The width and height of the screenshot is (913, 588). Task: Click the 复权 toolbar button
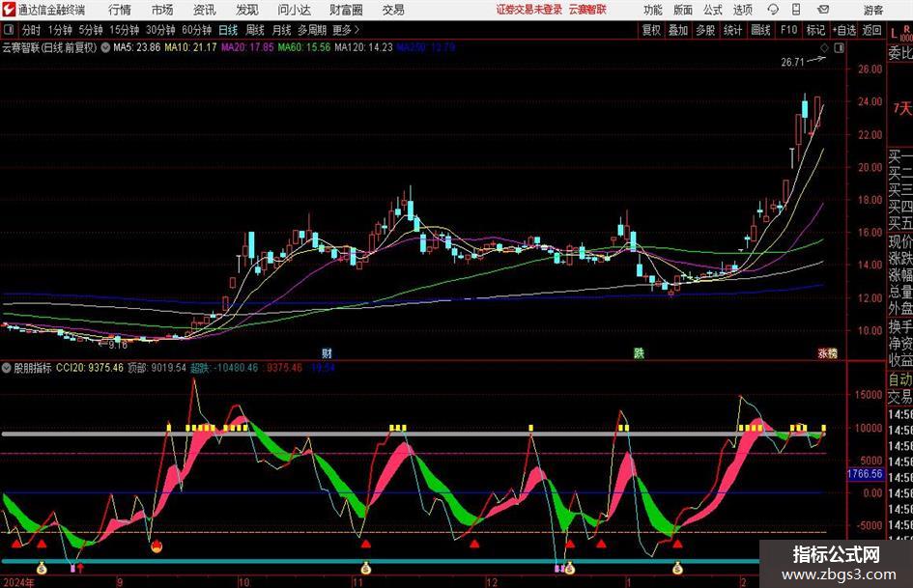(651, 30)
